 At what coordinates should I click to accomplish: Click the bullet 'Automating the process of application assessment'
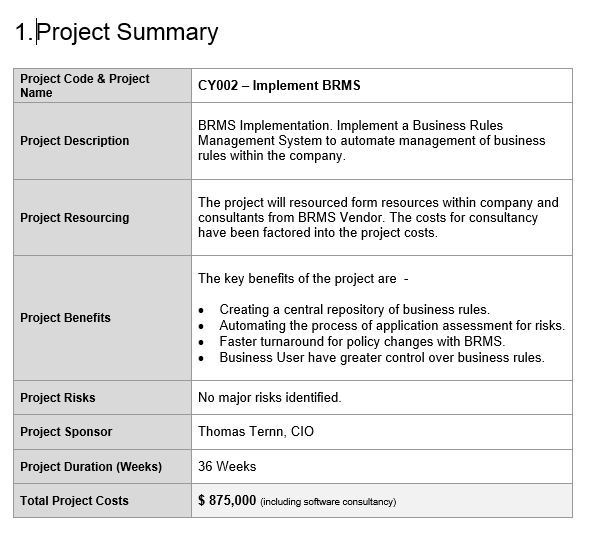coord(392,326)
